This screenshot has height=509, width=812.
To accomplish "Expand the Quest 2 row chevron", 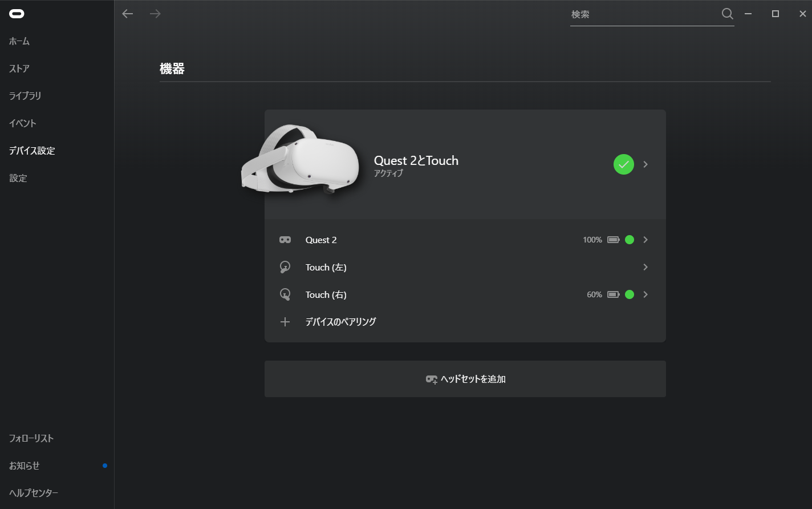I will pos(645,240).
